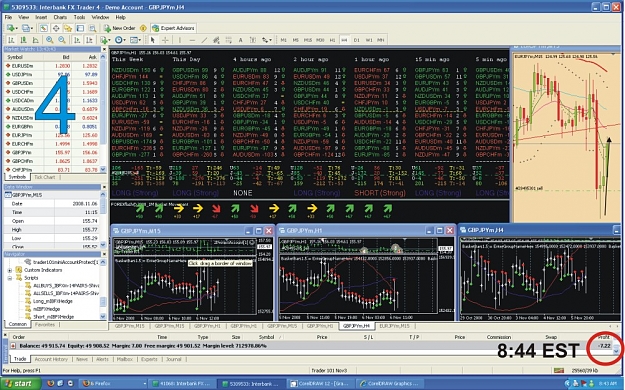
Task: Zoom in on the chart
Action: tap(49, 40)
